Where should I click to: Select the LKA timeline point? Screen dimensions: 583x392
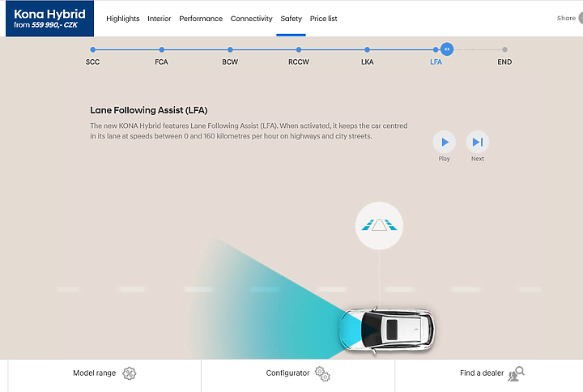point(368,49)
